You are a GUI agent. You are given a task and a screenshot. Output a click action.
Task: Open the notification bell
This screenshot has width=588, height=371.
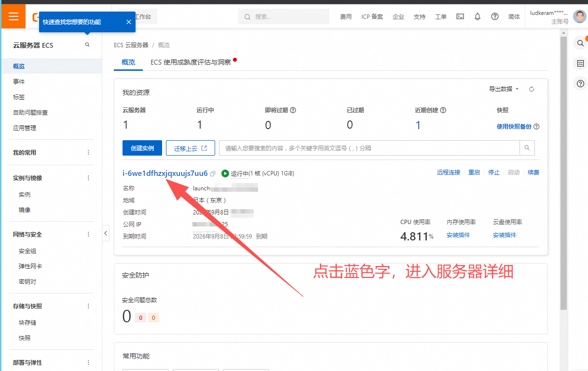478,16
